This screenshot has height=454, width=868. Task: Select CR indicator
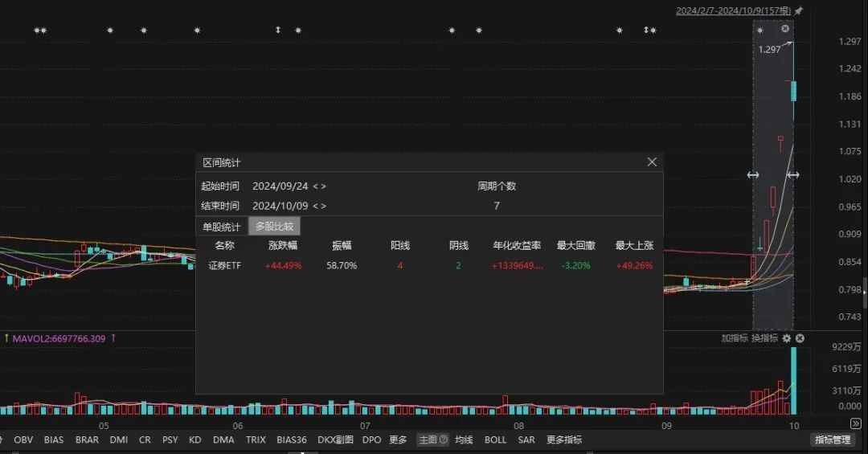(145, 440)
